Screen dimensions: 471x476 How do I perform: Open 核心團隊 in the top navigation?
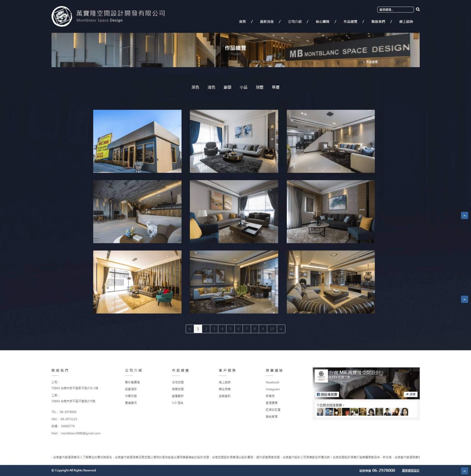click(x=322, y=22)
